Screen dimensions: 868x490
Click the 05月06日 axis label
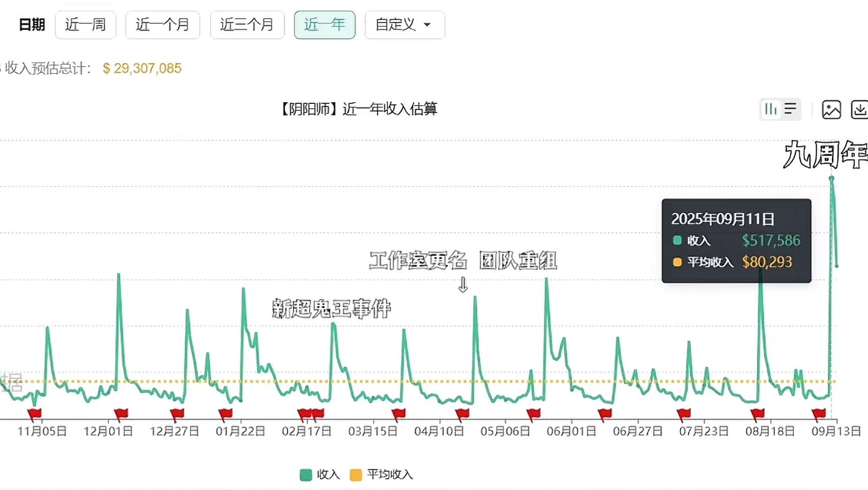pos(505,431)
